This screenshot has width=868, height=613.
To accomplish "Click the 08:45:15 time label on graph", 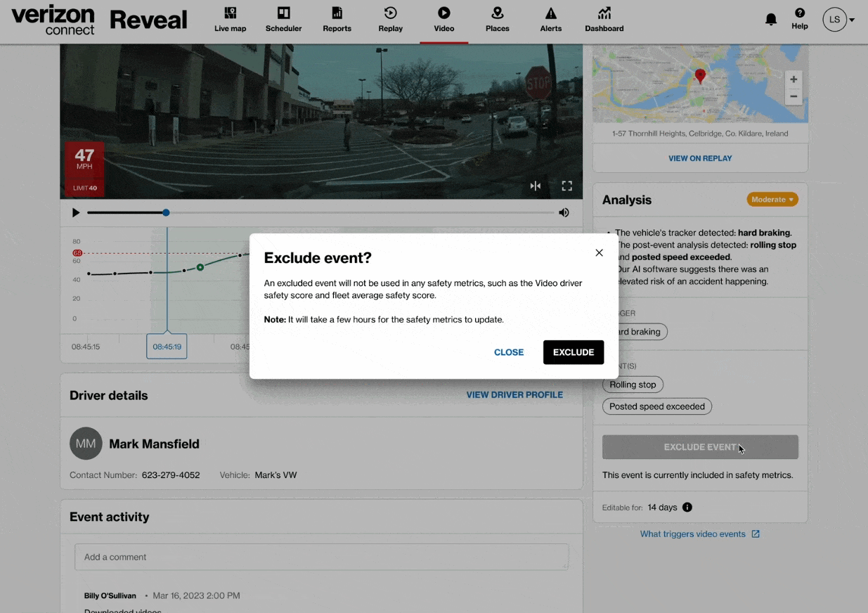I will pos(86,347).
